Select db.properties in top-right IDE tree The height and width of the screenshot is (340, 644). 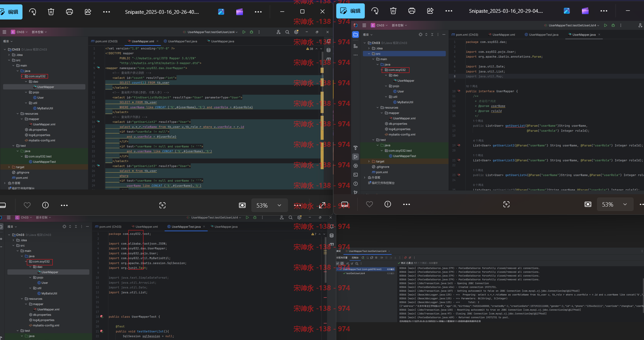click(x=398, y=124)
